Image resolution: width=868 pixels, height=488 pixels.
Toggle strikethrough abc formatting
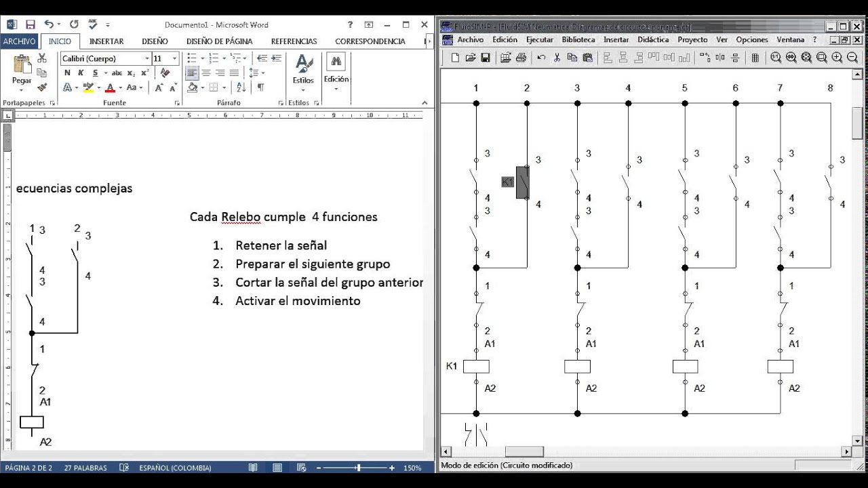pyautogui.click(x=117, y=73)
